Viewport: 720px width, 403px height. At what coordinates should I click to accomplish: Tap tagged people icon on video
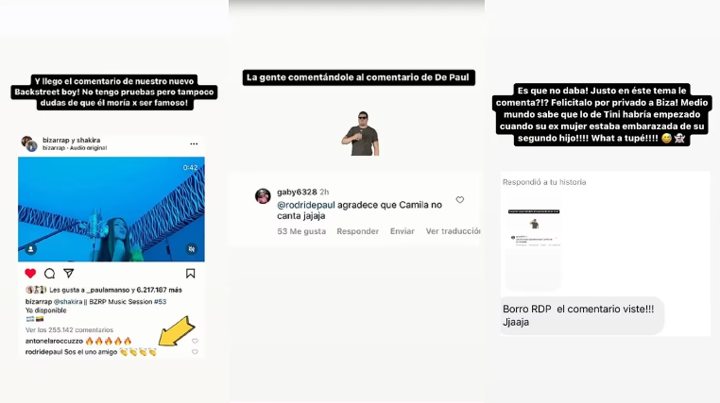31,249
